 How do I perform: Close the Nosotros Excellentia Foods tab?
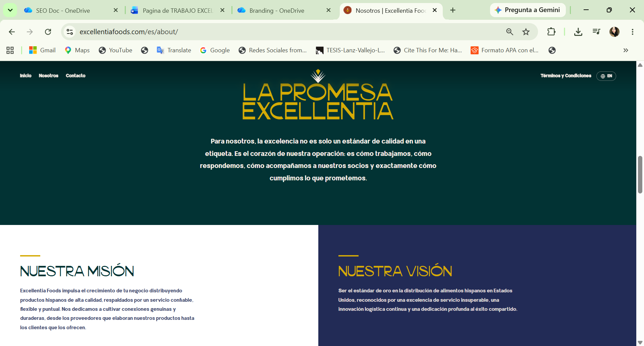[435, 10]
